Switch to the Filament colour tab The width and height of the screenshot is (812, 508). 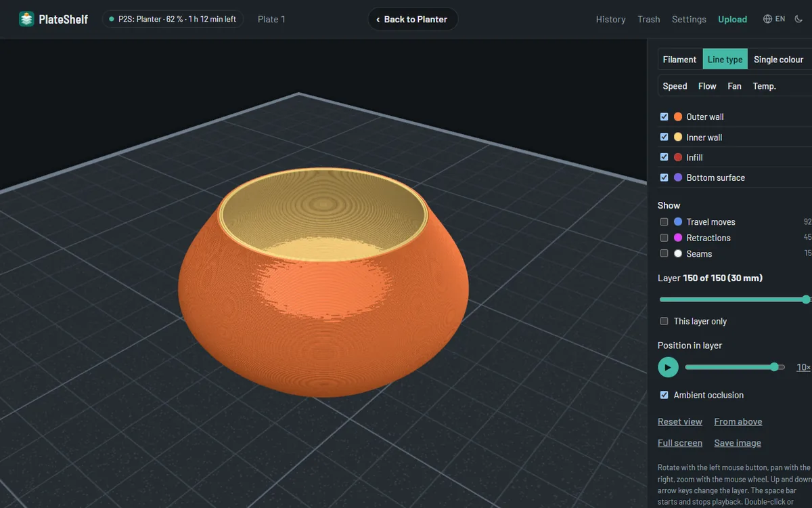[x=679, y=60]
